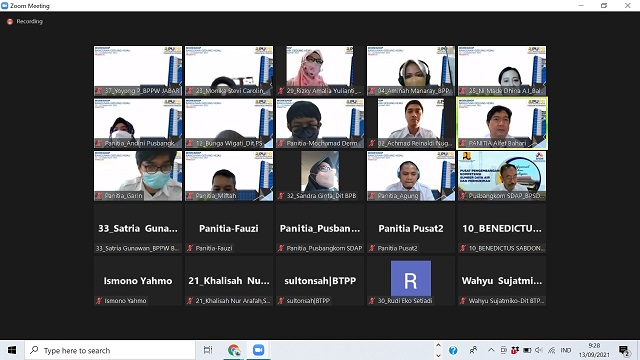The height and width of the screenshot is (360, 640).
Task: Click the taskbar toolbar down arrow
Action: click(x=438, y=355)
